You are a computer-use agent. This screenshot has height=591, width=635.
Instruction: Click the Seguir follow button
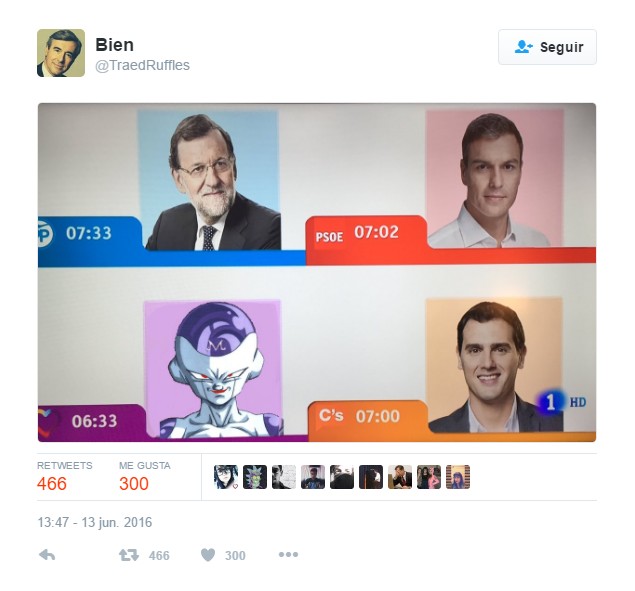pyautogui.click(x=547, y=47)
